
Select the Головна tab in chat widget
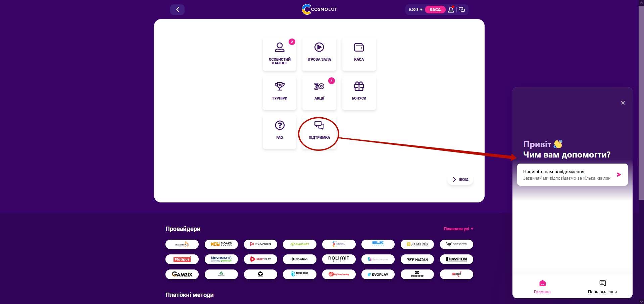click(x=542, y=287)
